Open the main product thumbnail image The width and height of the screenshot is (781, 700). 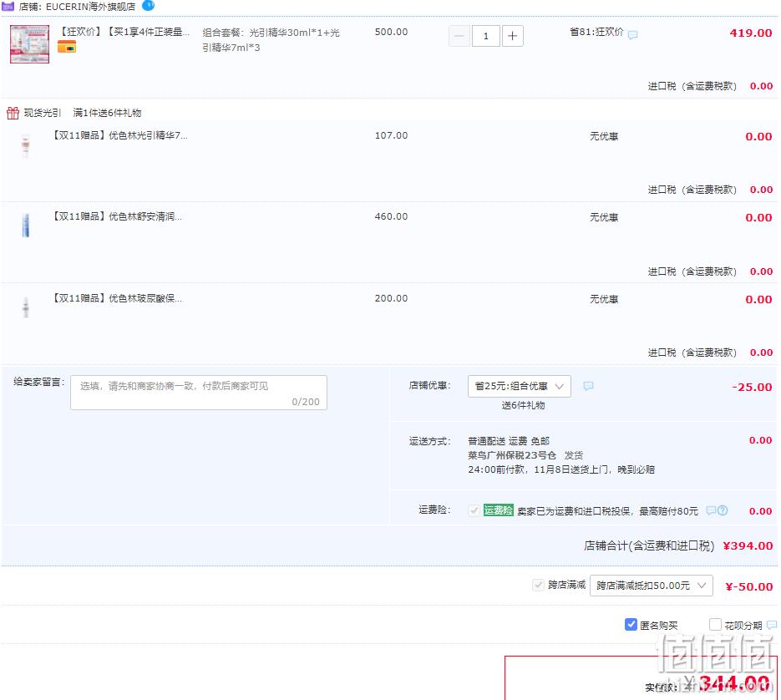[30, 43]
